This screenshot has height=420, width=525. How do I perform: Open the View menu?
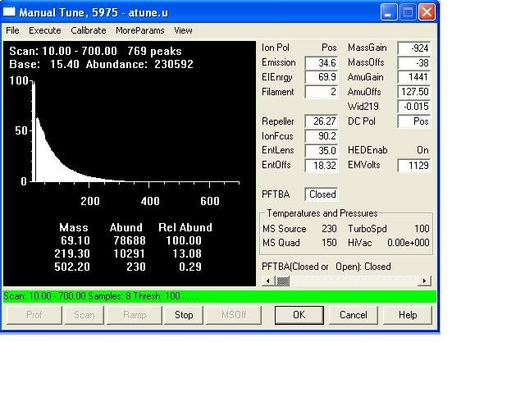(183, 30)
